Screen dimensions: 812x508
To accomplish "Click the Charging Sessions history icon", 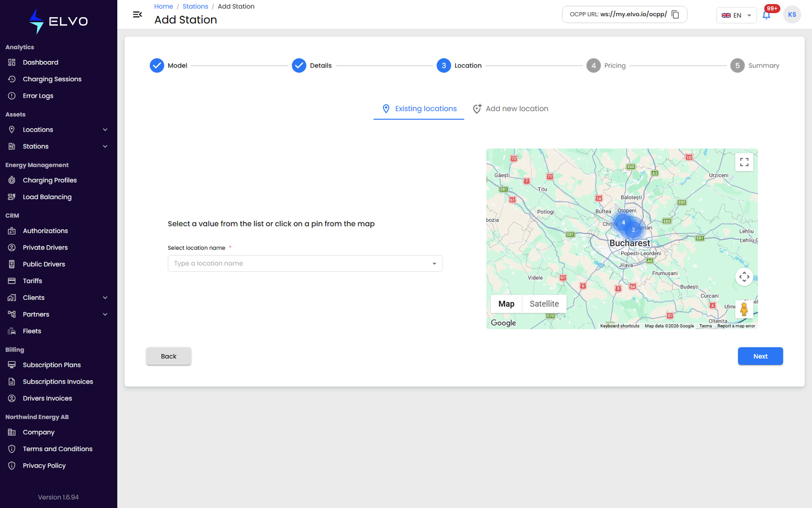I will [12, 79].
